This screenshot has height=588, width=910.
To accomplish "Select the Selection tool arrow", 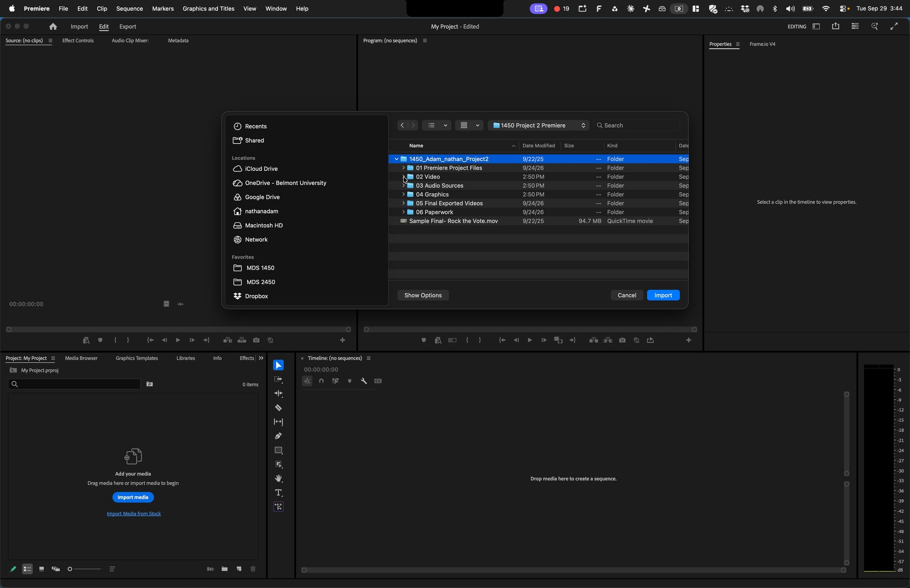I will tap(278, 365).
